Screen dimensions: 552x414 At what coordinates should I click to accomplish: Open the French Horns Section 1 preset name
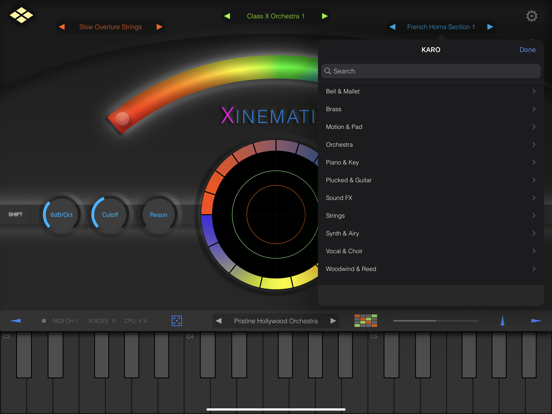[x=441, y=27]
